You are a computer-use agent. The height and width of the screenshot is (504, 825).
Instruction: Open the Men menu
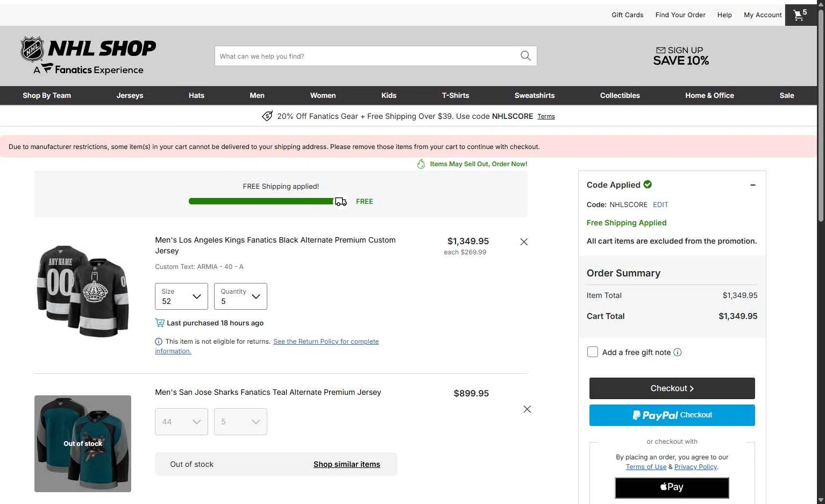257,96
